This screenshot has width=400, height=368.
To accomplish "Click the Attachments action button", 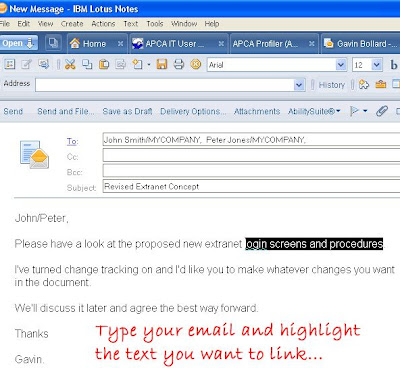I will pos(257,111).
